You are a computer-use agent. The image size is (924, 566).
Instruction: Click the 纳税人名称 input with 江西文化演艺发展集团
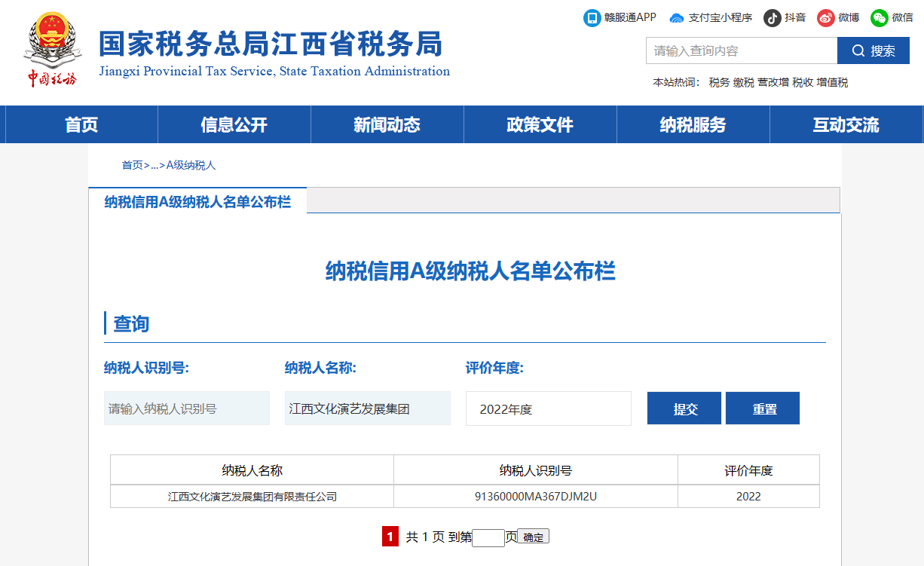[368, 408]
